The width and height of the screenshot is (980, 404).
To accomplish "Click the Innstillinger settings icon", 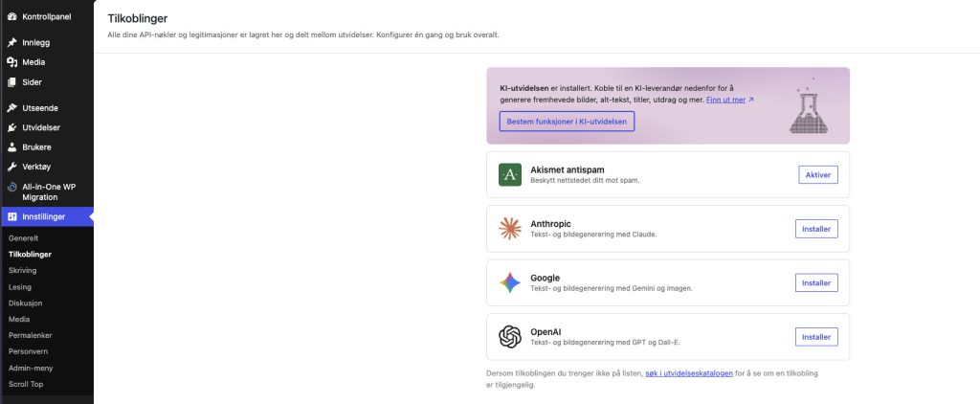I will tap(11, 217).
